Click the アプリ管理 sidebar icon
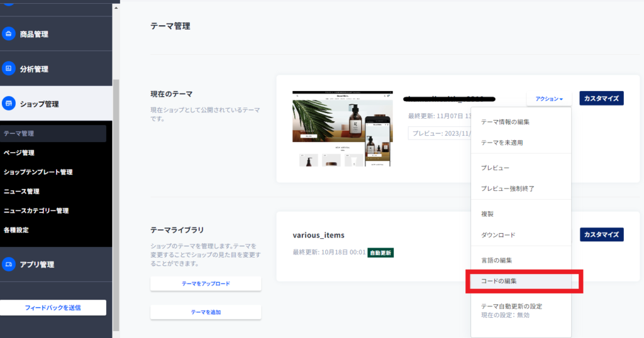Screen dimensions: 644x338 point(8,264)
